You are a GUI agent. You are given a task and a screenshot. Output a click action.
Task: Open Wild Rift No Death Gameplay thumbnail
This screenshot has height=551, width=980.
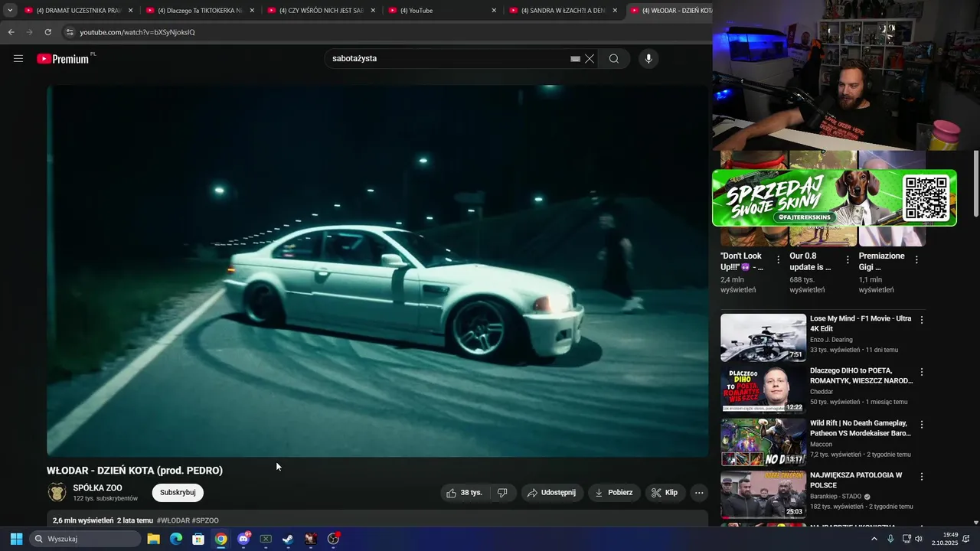tap(763, 442)
